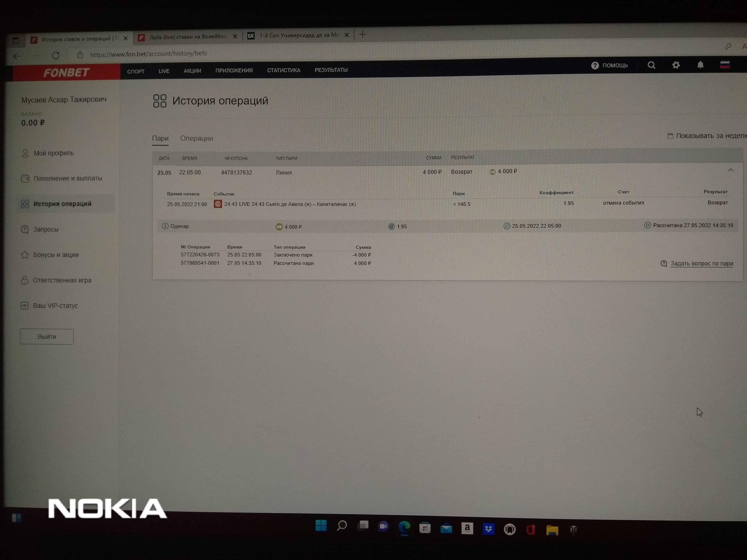The image size is (747, 560).
Task: Click the browser refresh icon
Action: 56,55
